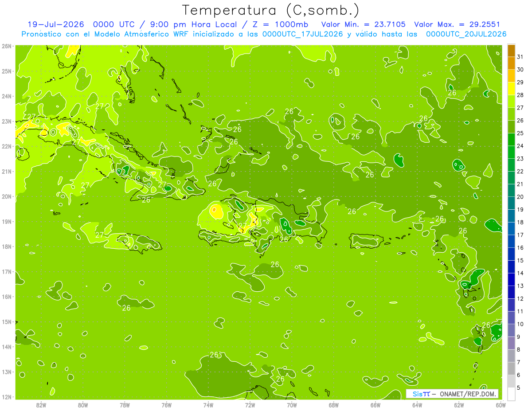The width and height of the screenshot is (532, 411).
Task: Click the '70W' longitude axis label
Action: 292,404
